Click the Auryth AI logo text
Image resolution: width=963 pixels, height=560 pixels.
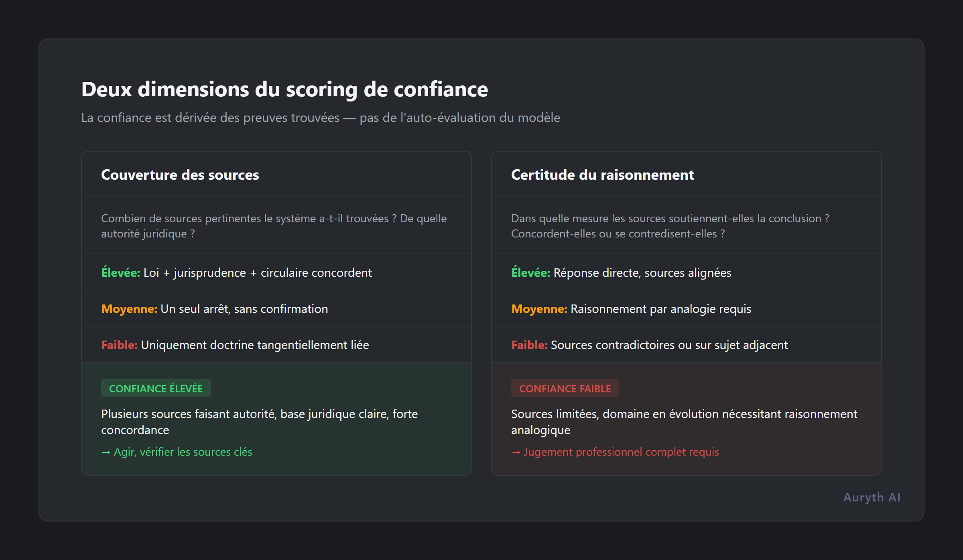[872, 497]
